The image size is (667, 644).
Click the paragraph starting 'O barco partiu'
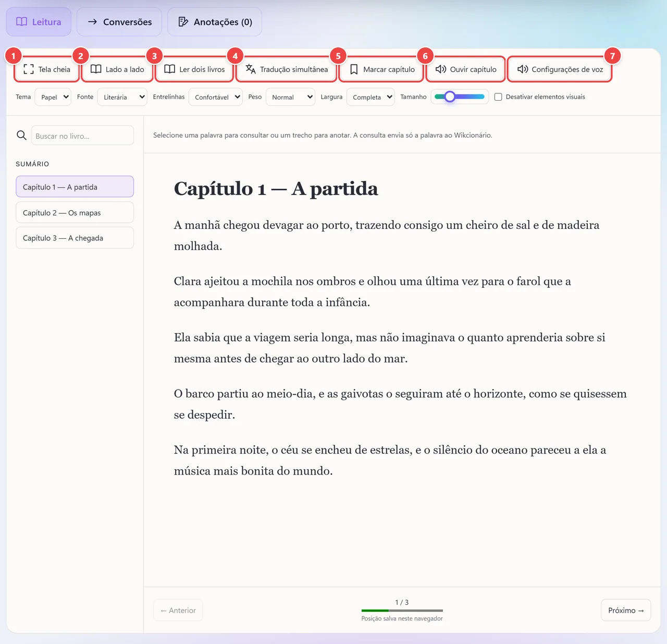pos(400,404)
